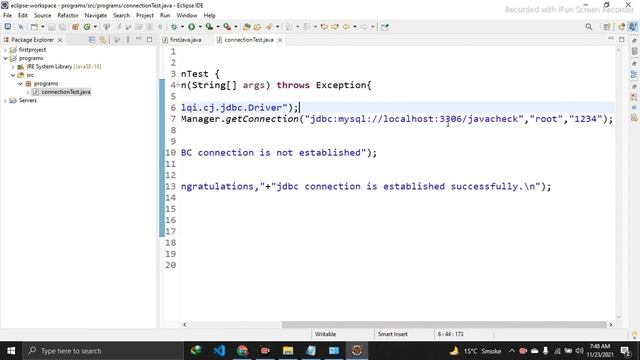640x360 pixels.
Task: Click the Back navigation arrow icon
Action: 346,27
